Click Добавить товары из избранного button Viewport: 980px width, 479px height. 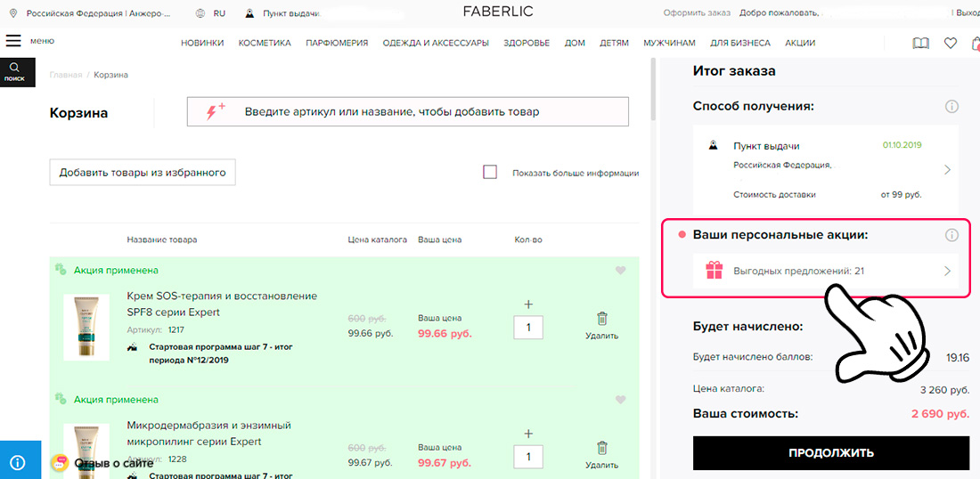[143, 173]
